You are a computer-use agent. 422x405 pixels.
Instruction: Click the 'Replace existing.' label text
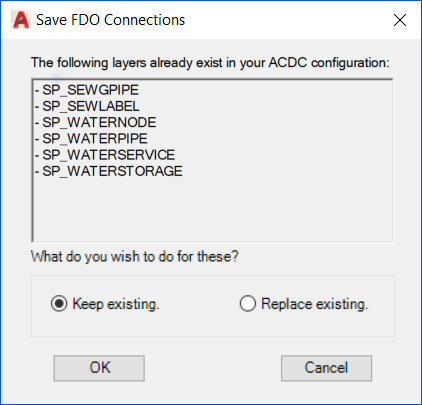(314, 304)
